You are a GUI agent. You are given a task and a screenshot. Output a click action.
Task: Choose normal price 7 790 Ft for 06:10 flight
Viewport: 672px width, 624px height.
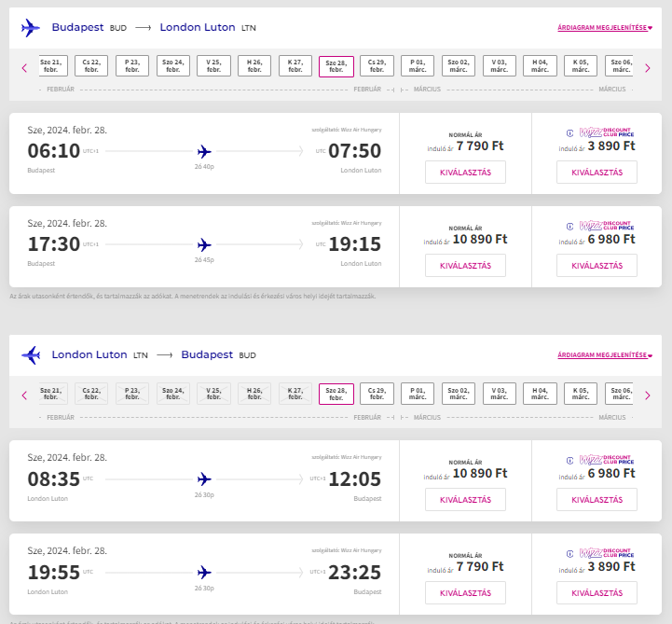tap(465, 172)
